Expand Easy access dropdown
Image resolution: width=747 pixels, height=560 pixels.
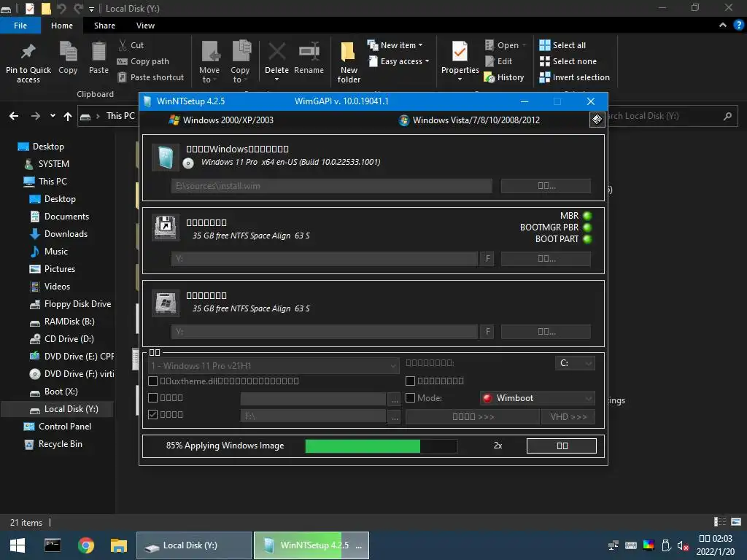click(x=427, y=61)
